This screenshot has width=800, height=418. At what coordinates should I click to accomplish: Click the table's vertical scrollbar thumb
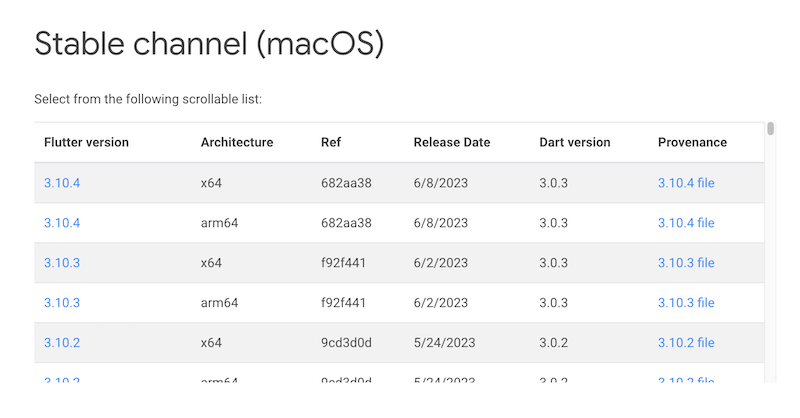point(771,129)
